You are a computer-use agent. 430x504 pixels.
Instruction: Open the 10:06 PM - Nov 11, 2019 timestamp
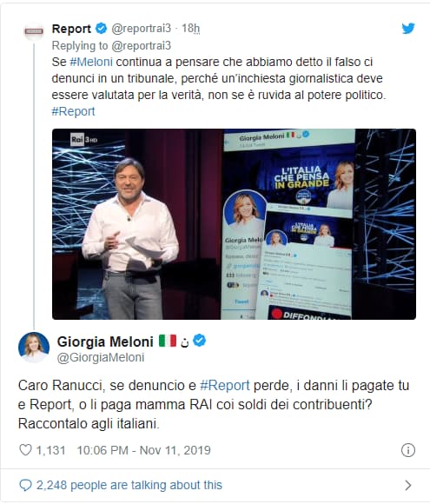pos(143,450)
